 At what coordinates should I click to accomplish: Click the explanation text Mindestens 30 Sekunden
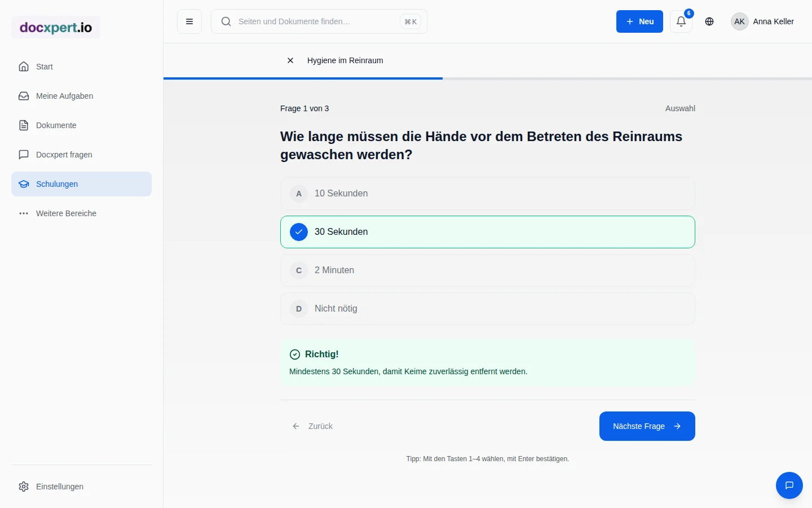pos(408,371)
